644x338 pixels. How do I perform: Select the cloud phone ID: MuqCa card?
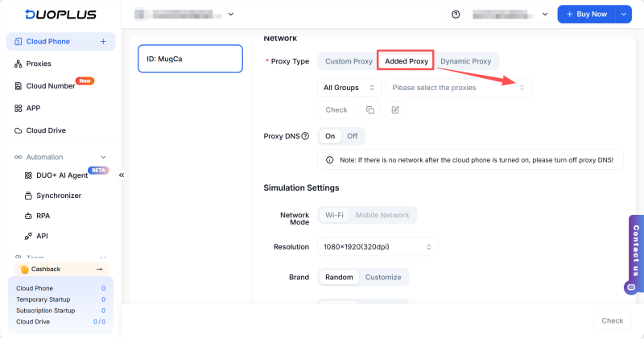pyautogui.click(x=191, y=59)
